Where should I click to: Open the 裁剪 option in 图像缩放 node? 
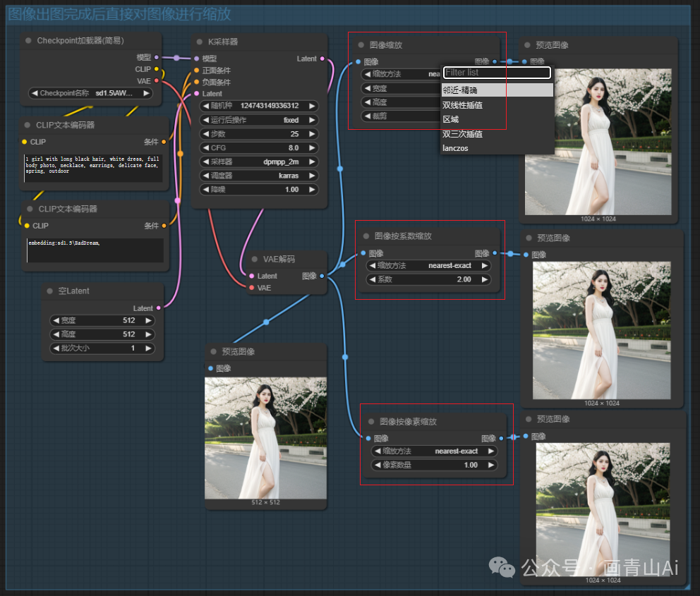[x=401, y=116]
